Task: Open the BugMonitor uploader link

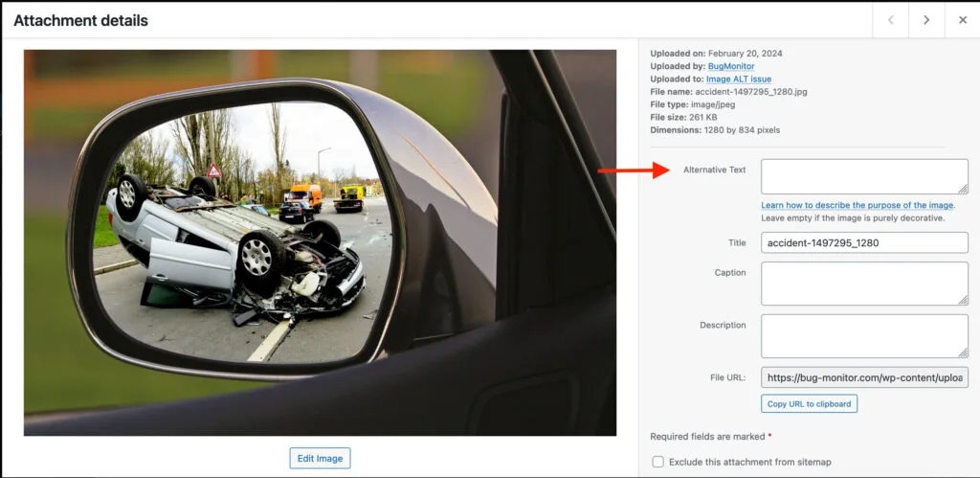Action: (x=730, y=66)
